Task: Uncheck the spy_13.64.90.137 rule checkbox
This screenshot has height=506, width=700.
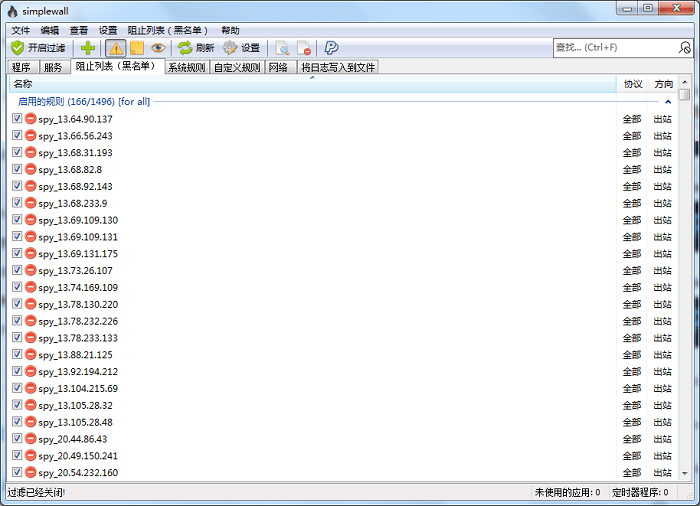Action: (17, 119)
